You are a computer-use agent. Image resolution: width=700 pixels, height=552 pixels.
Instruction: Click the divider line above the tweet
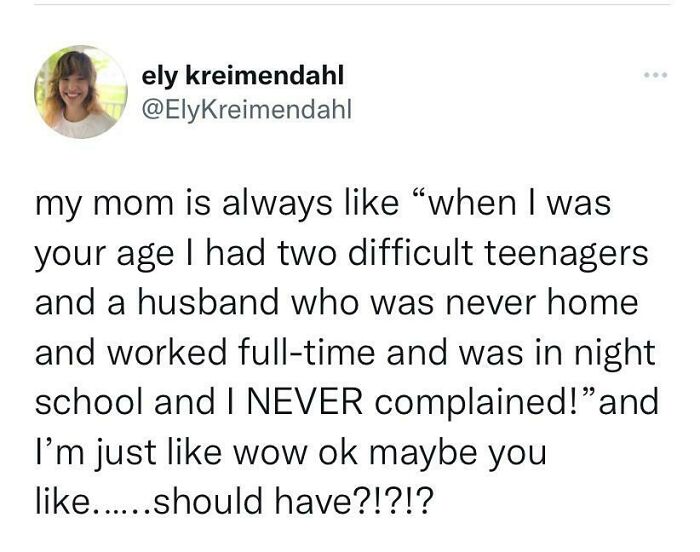click(x=350, y=3)
